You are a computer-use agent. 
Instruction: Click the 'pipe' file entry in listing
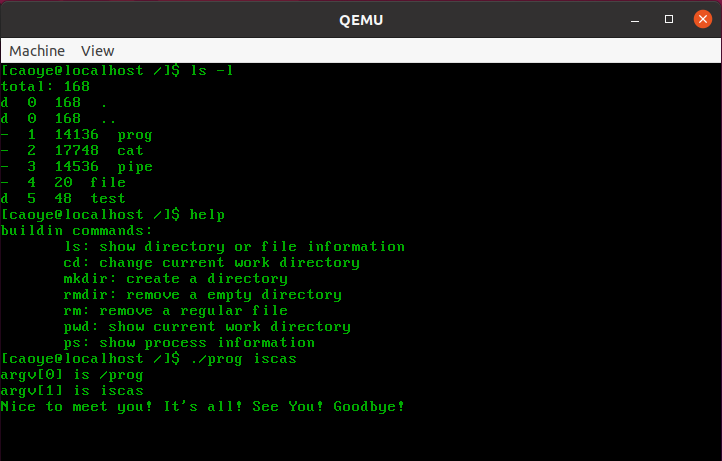pyautogui.click(x=134, y=167)
